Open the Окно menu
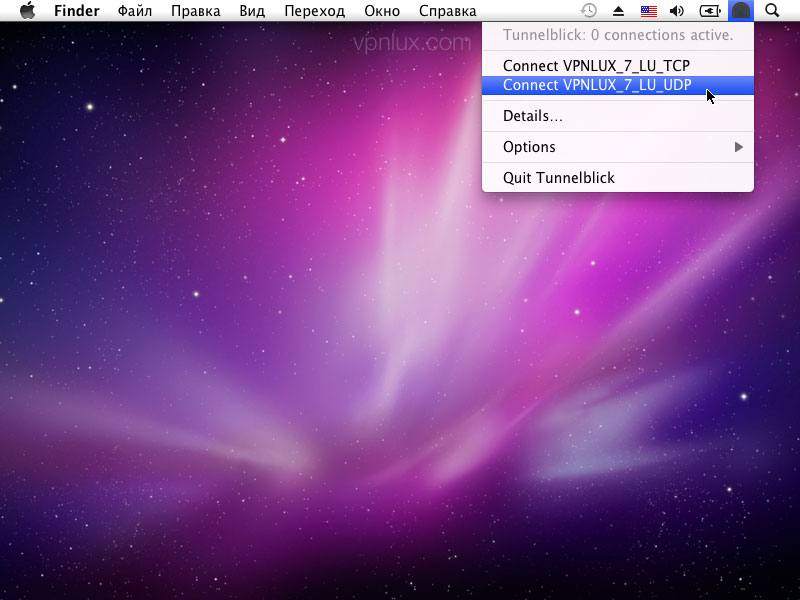800x600 pixels. pyautogui.click(x=382, y=11)
